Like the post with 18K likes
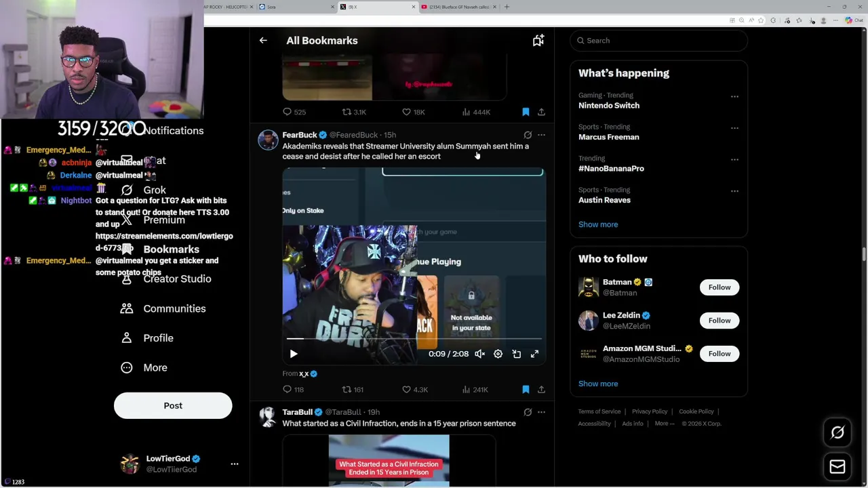 coord(414,112)
